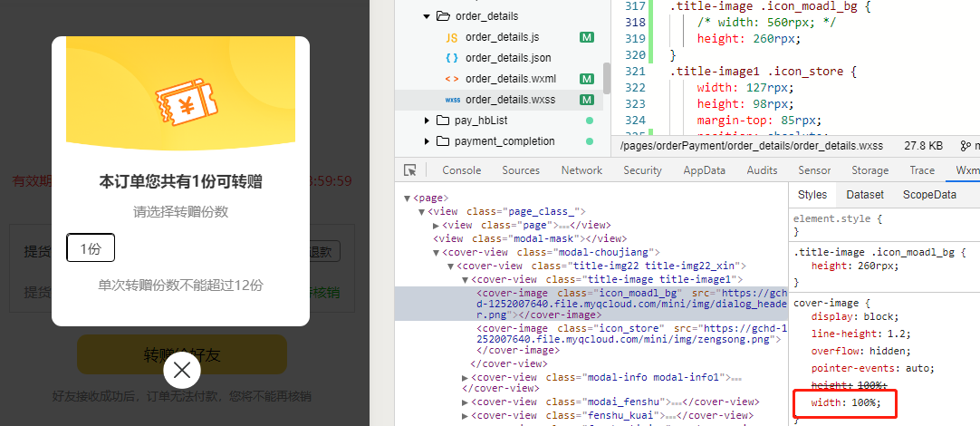Click M badge next to order_details.js

[x=586, y=37]
